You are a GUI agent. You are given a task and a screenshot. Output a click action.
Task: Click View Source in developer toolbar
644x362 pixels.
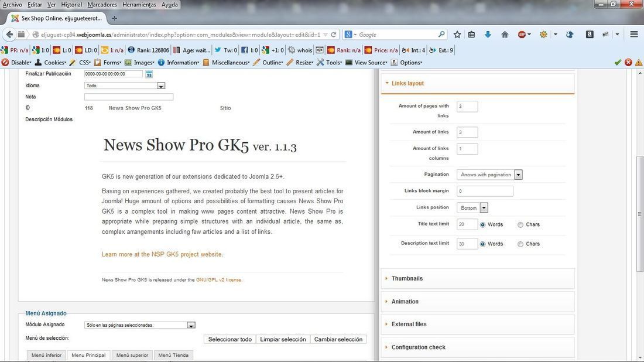tap(366, 63)
